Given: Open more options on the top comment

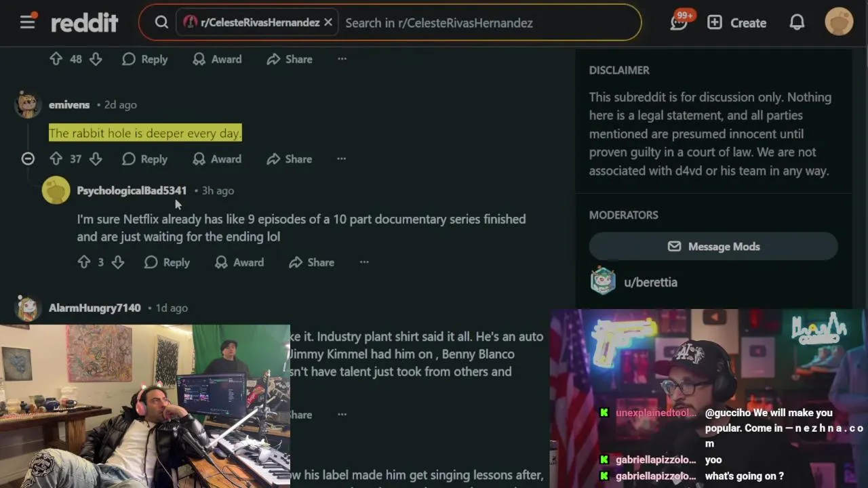Looking at the screenshot, I should point(342,59).
